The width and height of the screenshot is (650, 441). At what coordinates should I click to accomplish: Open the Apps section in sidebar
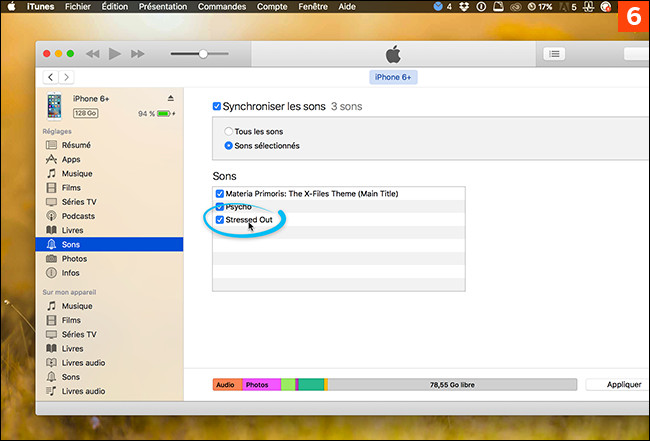pos(70,159)
